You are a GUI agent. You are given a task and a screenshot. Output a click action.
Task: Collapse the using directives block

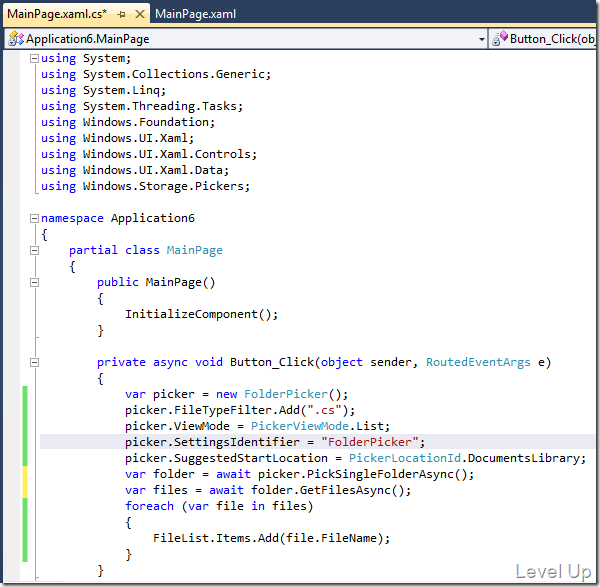[34, 58]
